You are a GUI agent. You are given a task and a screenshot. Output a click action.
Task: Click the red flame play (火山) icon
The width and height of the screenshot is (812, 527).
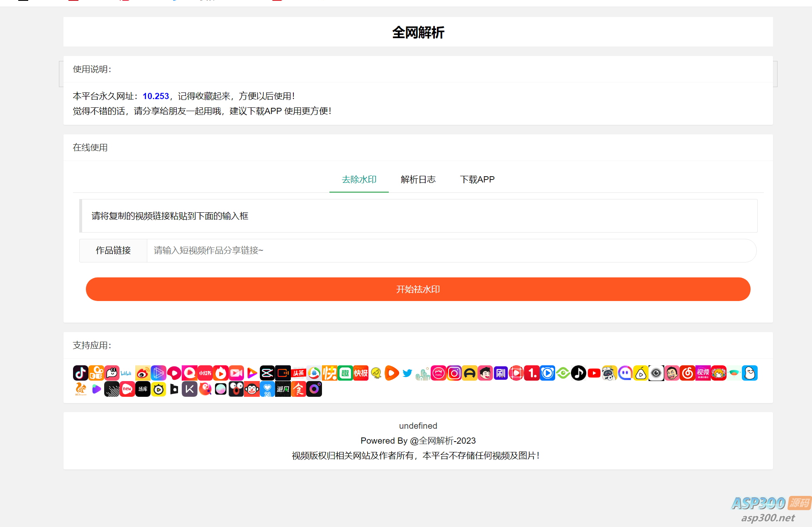click(221, 373)
